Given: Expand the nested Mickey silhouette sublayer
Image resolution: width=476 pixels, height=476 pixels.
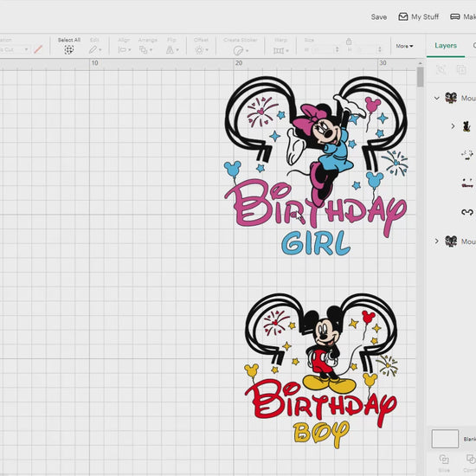Looking at the screenshot, I should click(453, 126).
